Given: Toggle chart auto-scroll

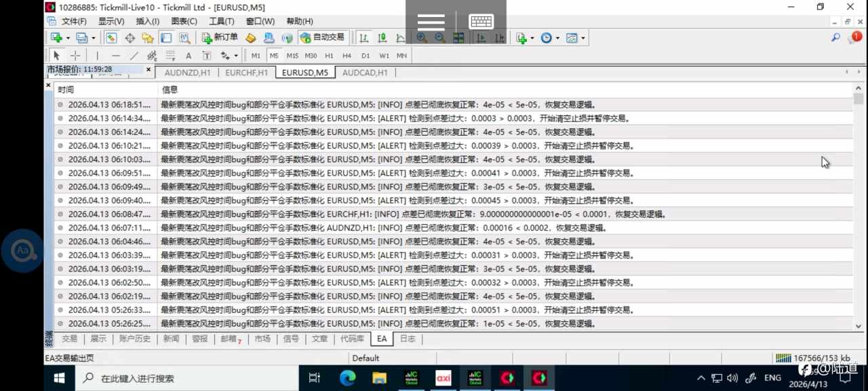Looking at the screenshot, I should [x=481, y=38].
